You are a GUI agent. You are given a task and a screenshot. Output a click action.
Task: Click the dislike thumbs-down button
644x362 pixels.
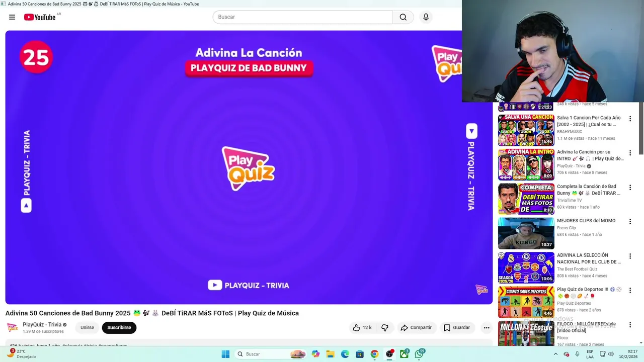click(385, 328)
